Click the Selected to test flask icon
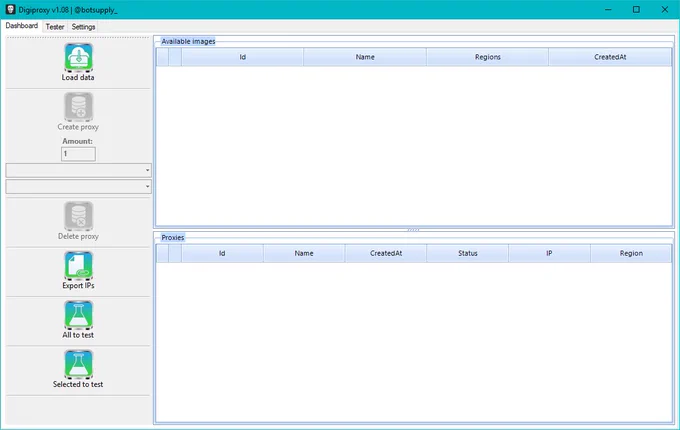680x430 pixels. [x=78, y=364]
